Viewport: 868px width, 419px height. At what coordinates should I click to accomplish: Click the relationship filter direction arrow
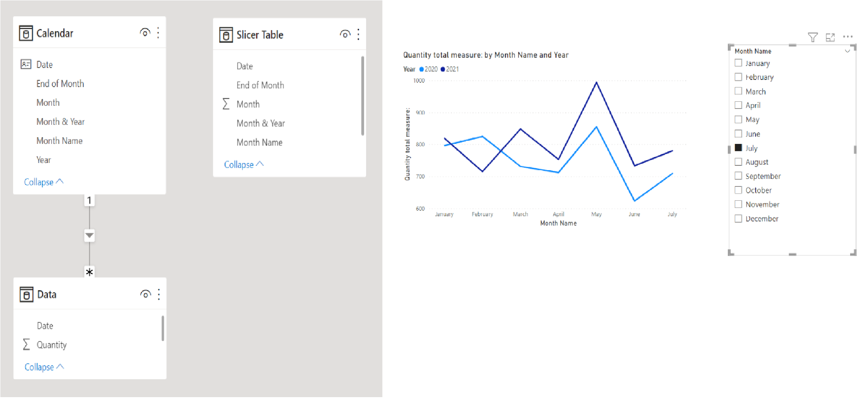(x=89, y=235)
